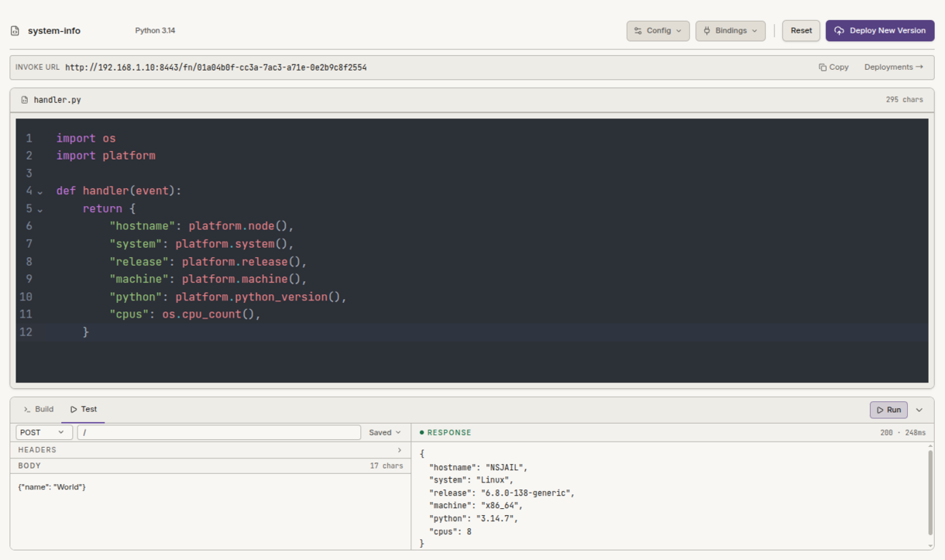Click the response panel vertical scrollbar
The image size is (945, 560).
pos(930,493)
